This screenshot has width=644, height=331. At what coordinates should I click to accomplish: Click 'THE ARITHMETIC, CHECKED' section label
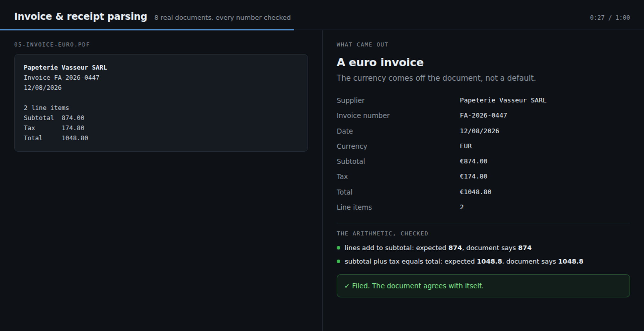[x=382, y=234]
